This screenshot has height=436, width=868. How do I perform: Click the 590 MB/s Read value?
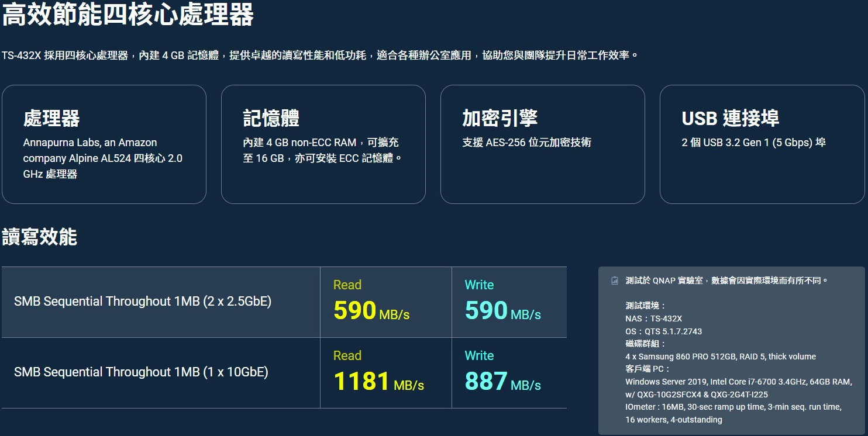371,310
